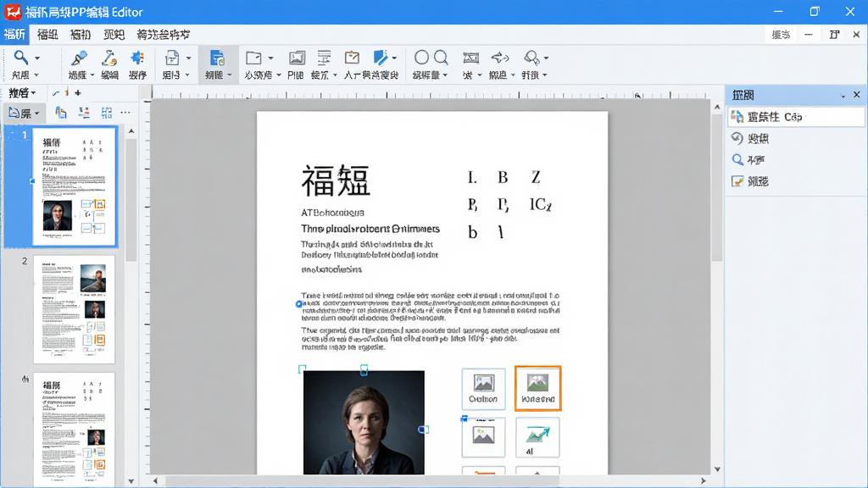This screenshot has width=868, height=488.
Task: Select page 2 thumbnail
Action: pyautogui.click(x=75, y=309)
